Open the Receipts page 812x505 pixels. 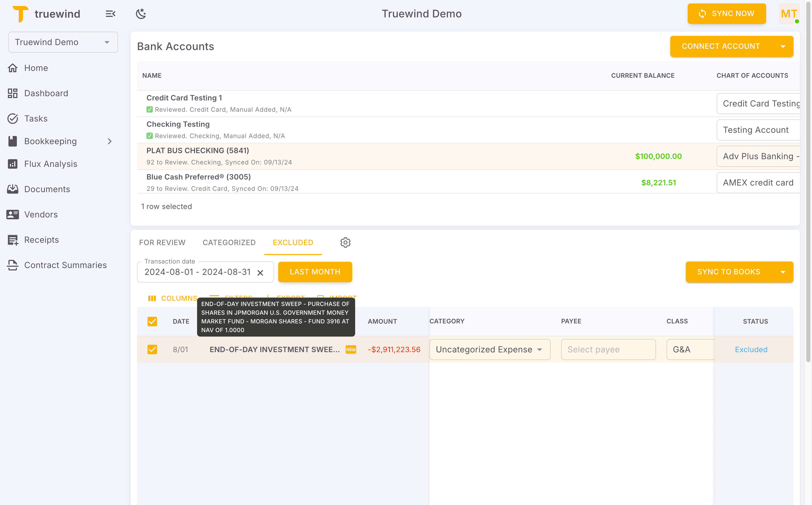41,240
